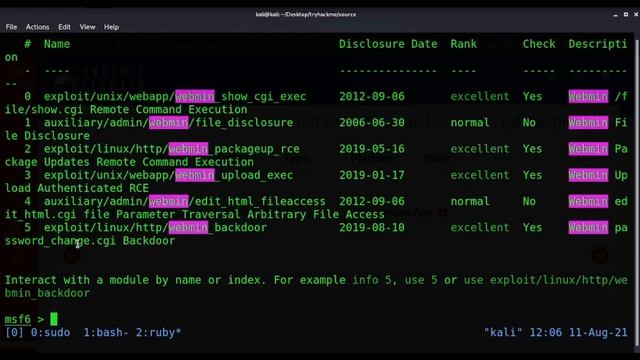The width and height of the screenshot is (640, 360).
Task: Click the date 2006-06-30
Action: [372, 123]
